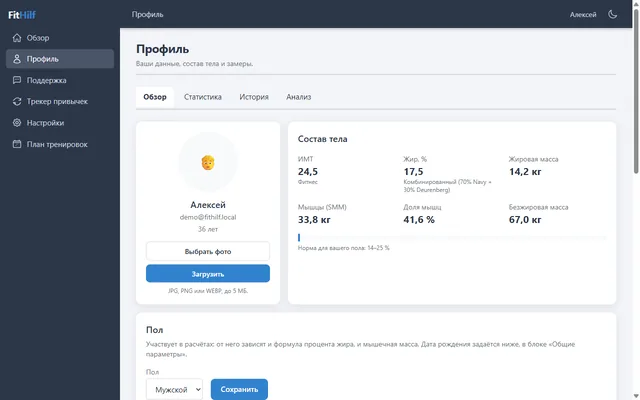Click the Безжировая масса value 67,0 кг
The width and height of the screenshot is (640, 400).
pos(525,220)
